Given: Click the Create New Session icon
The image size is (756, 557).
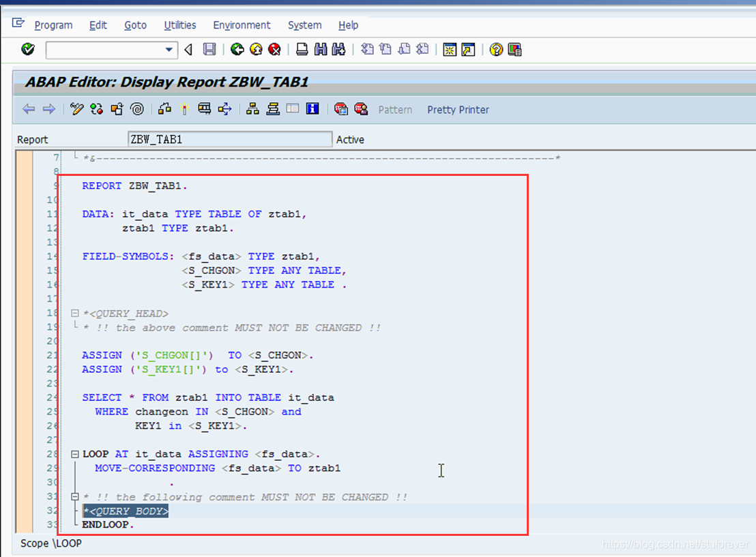Looking at the screenshot, I should pos(450,50).
